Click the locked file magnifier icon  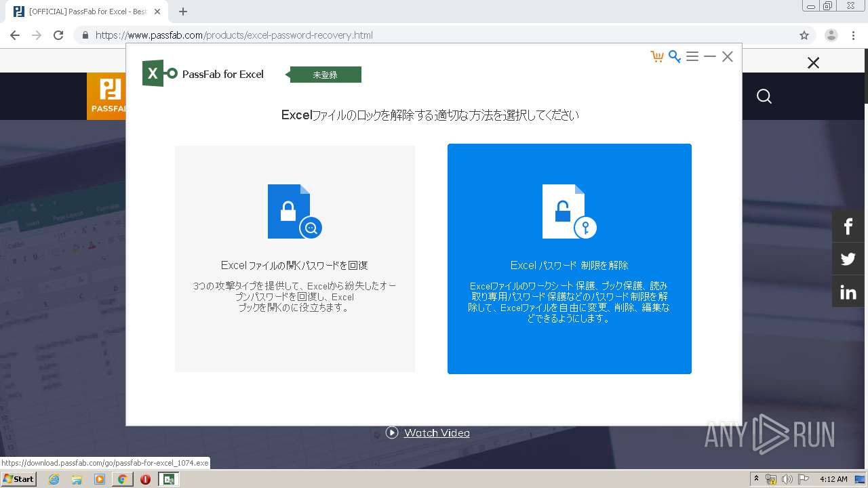pos(294,211)
